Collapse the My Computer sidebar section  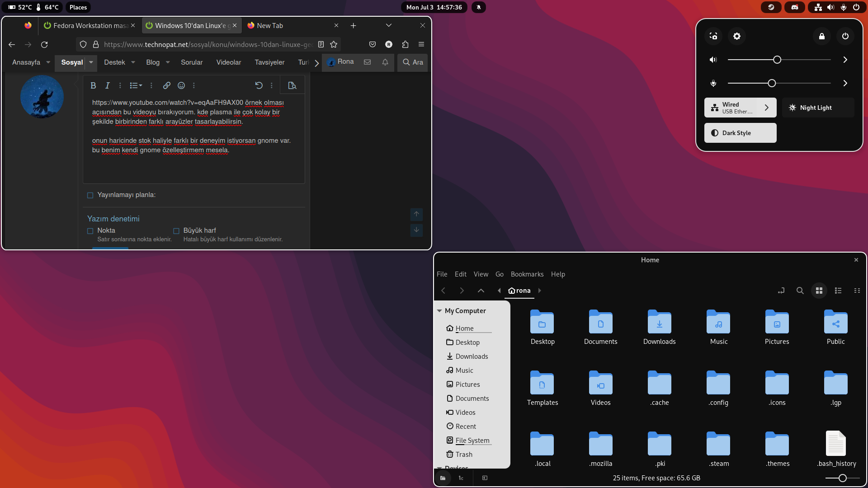click(x=439, y=311)
